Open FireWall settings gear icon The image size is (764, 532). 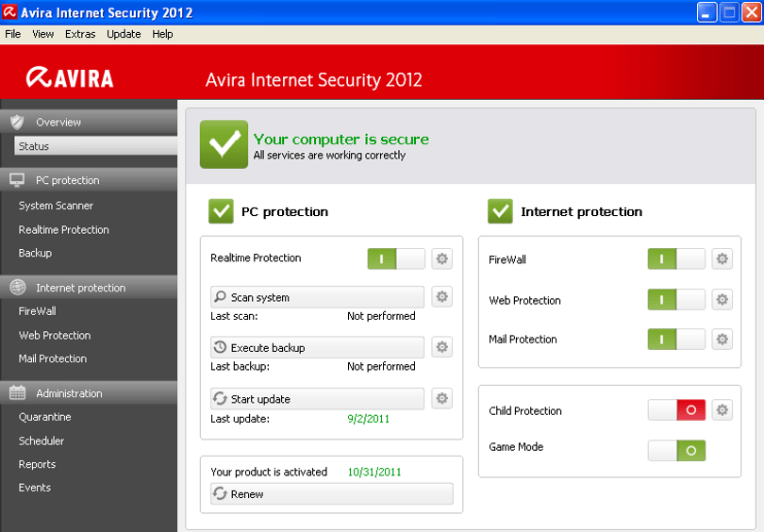tap(722, 258)
